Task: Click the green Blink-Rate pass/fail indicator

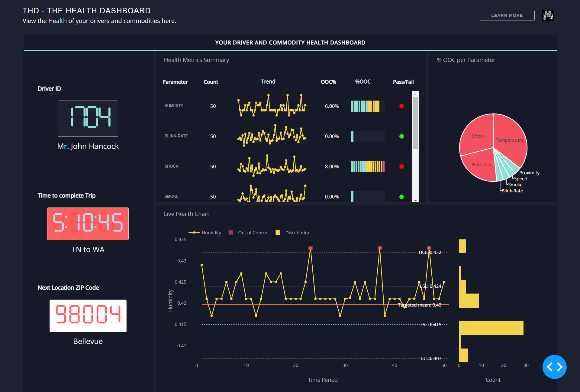Action: point(401,136)
